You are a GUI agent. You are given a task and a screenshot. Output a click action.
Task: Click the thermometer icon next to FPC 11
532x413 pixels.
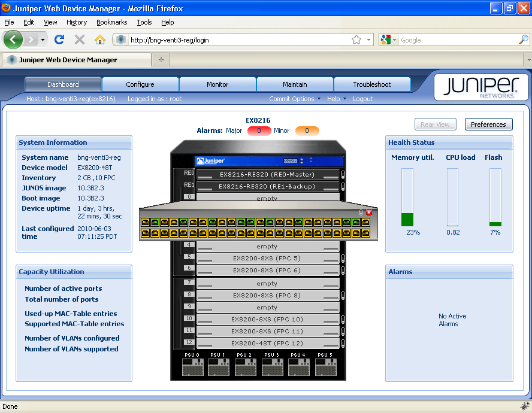pos(343,331)
